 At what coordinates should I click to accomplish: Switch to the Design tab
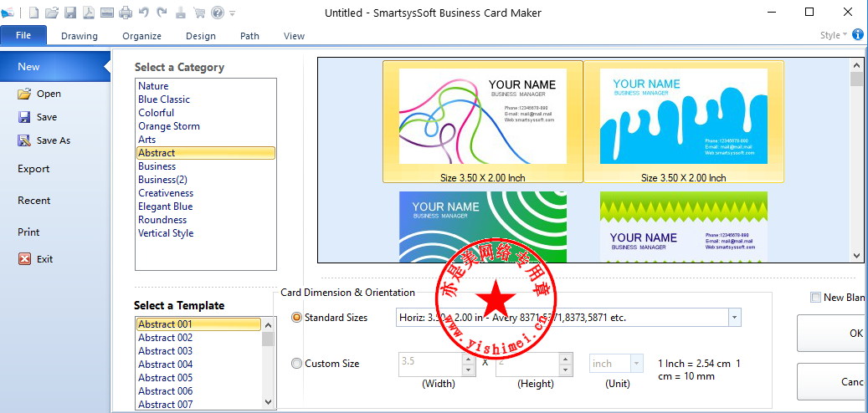click(x=200, y=36)
